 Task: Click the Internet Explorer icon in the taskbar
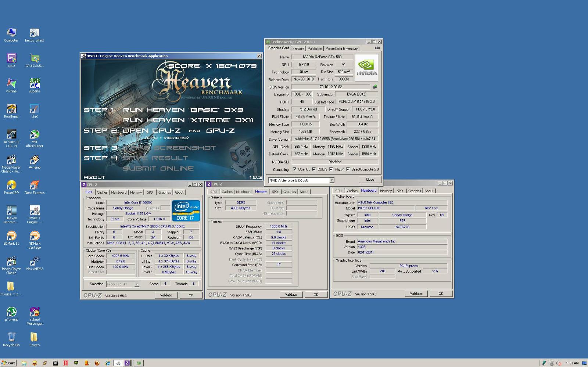click(x=108, y=363)
